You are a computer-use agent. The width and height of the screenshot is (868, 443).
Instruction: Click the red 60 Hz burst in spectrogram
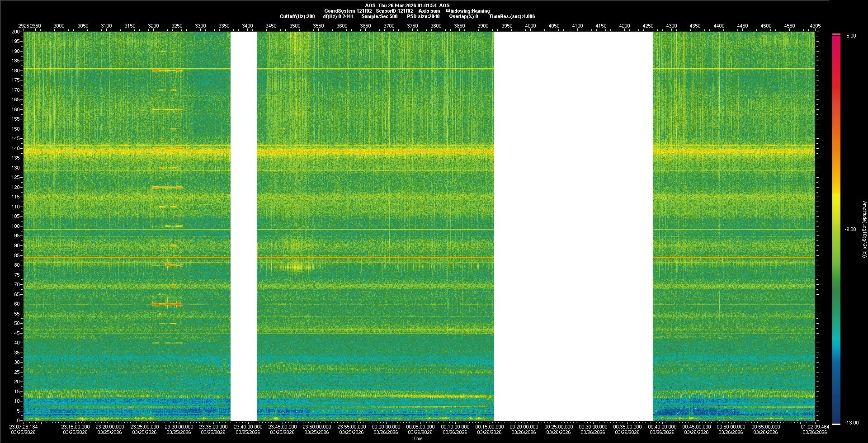pyautogui.click(x=167, y=304)
